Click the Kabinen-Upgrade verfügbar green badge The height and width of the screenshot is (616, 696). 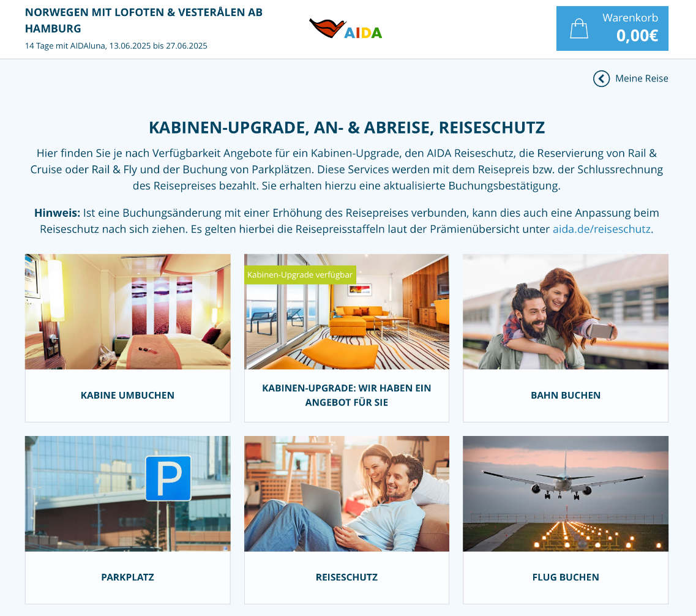tap(300, 275)
